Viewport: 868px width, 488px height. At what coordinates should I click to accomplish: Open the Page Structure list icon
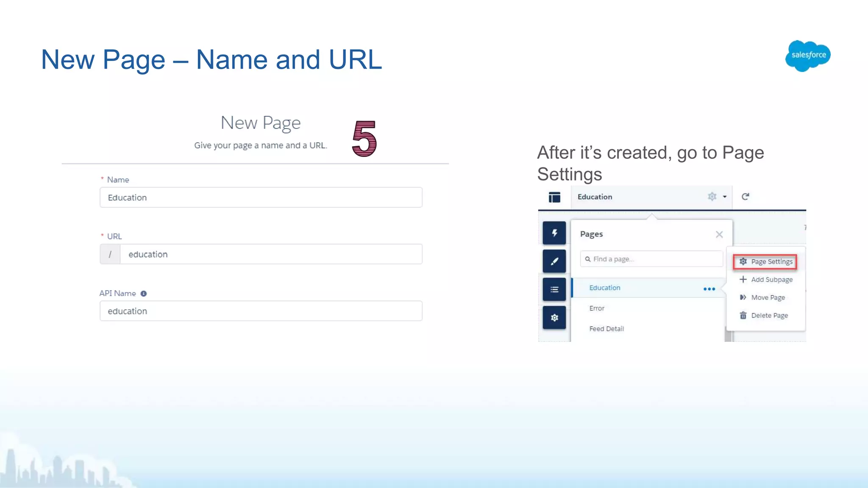(x=554, y=290)
